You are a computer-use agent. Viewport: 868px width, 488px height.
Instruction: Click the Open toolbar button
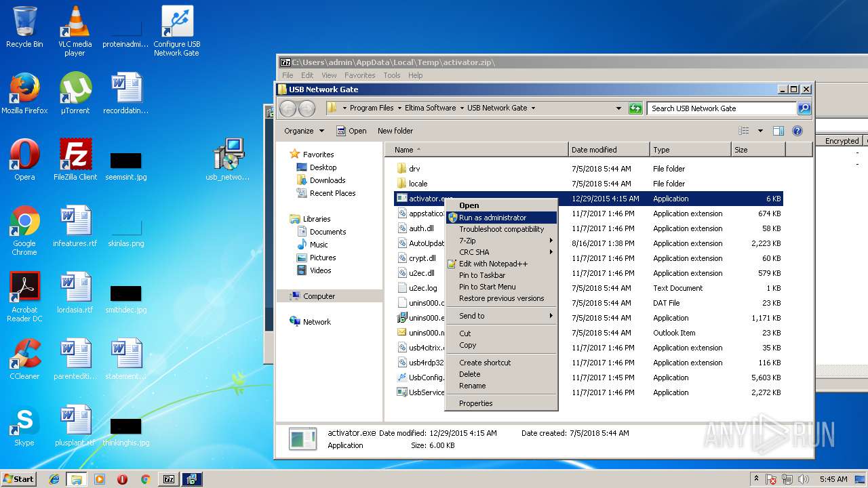click(x=351, y=131)
